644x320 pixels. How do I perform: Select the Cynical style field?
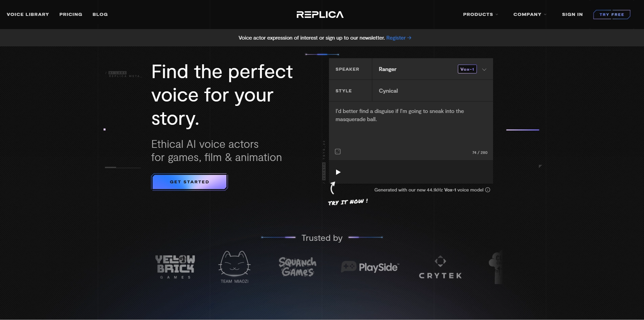(432, 91)
